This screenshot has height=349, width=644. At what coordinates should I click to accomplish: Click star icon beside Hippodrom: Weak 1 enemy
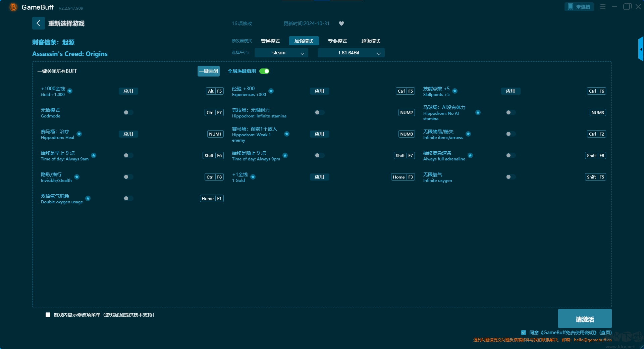coord(287,134)
